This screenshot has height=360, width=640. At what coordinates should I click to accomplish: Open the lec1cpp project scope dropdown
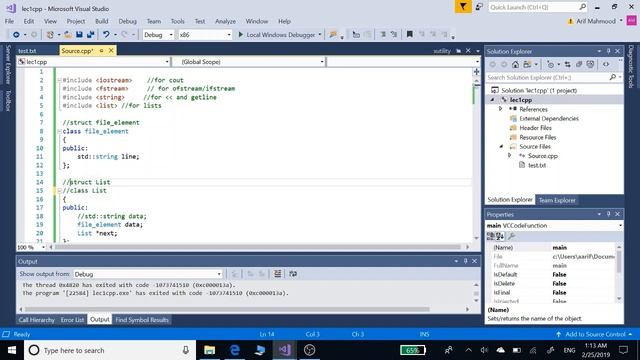(x=93, y=62)
